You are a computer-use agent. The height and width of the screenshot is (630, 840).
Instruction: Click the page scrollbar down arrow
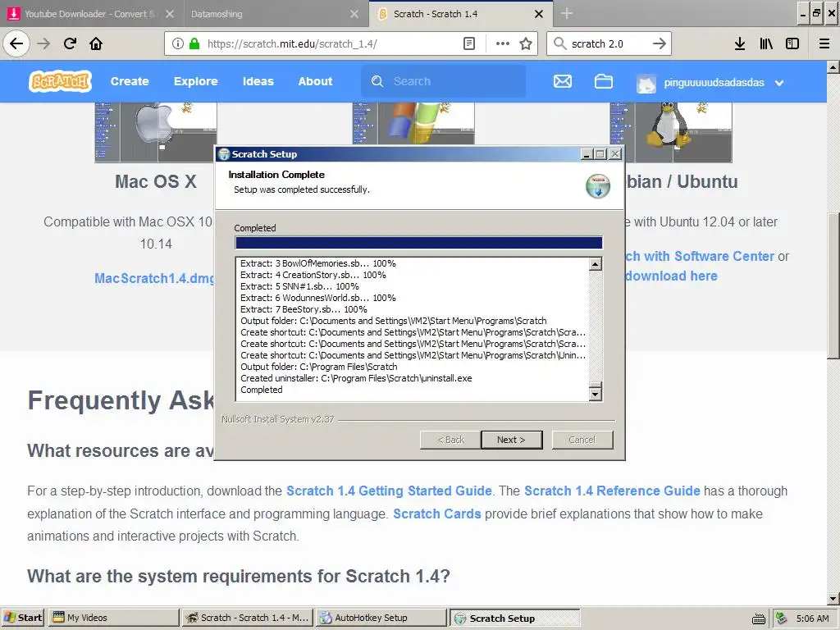pos(833,599)
